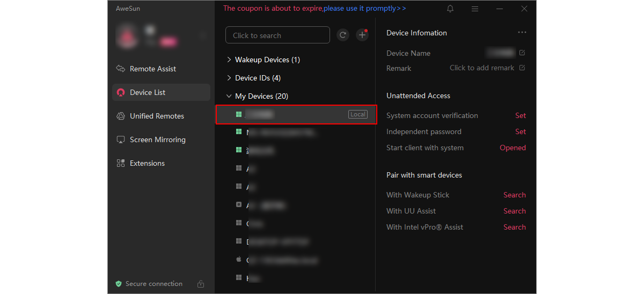Edit the Remark pencil icon
644x294 pixels.
[x=522, y=68]
